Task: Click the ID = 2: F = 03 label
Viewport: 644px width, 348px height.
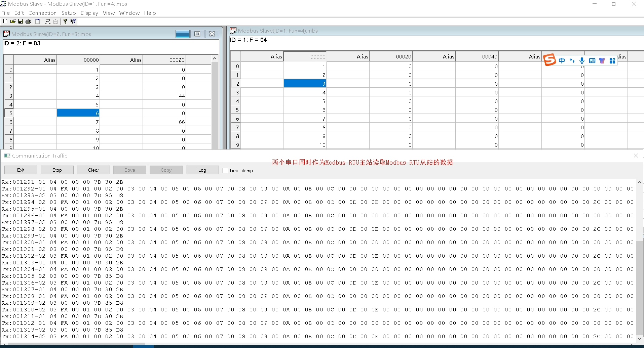Action: click(22, 43)
